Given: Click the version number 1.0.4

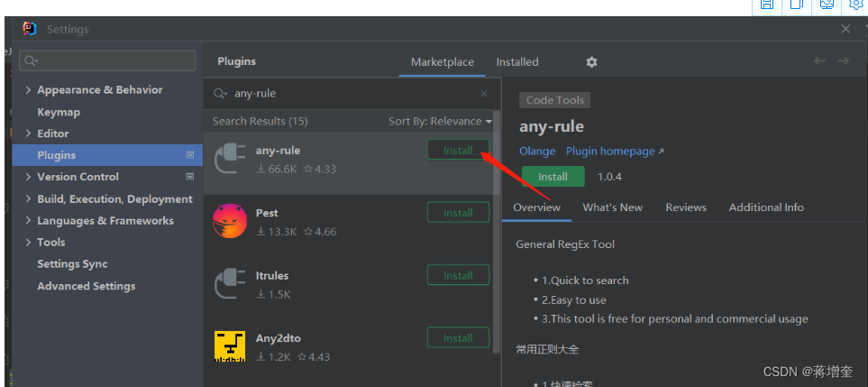Looking at the screenshot, I should point(609,177).
